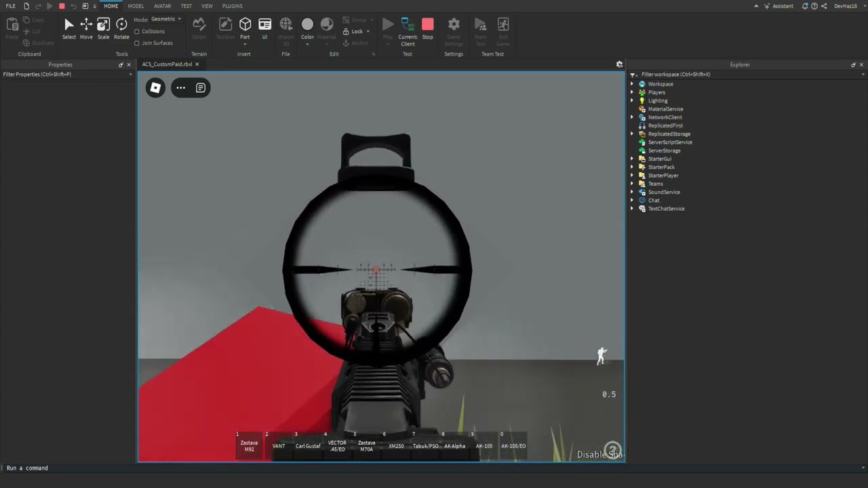Viewport: 868px width, 488px height.
Task: Open the Toolbox
Action: tap(225, 28)
